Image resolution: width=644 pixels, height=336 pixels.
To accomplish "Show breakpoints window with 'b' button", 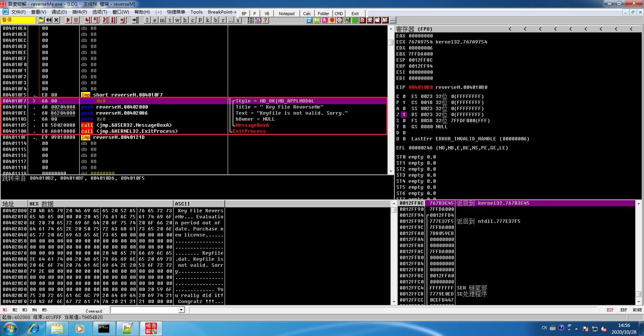I will pyautogui.click(x=215, y=20).
